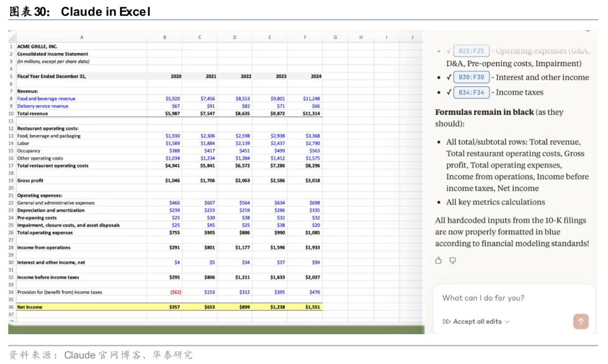Click the thumbs down feedback icon
Viewport: 608px width, 364px height.
click(453, 260)
